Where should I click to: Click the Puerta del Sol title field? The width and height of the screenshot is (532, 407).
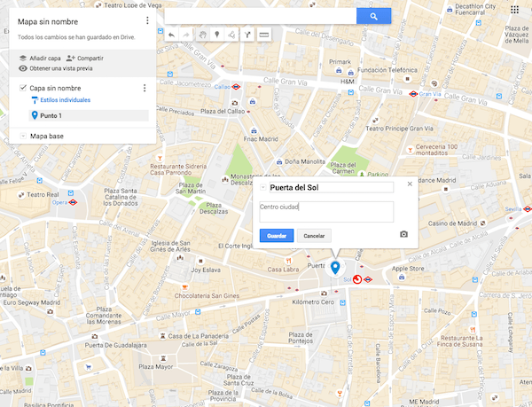332,188
